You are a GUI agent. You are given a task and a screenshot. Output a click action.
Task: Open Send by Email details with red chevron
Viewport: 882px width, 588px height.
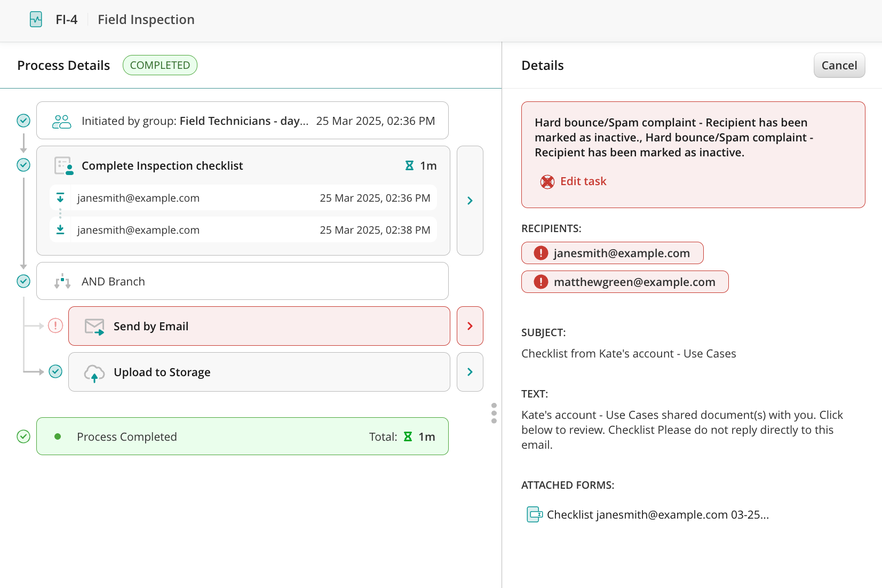point(470,326)
